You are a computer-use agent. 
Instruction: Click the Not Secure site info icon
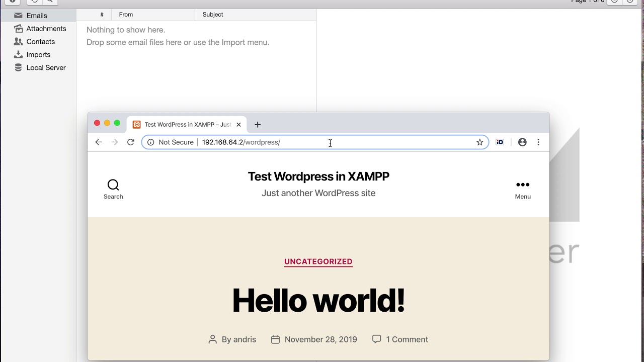pos(150,142)
